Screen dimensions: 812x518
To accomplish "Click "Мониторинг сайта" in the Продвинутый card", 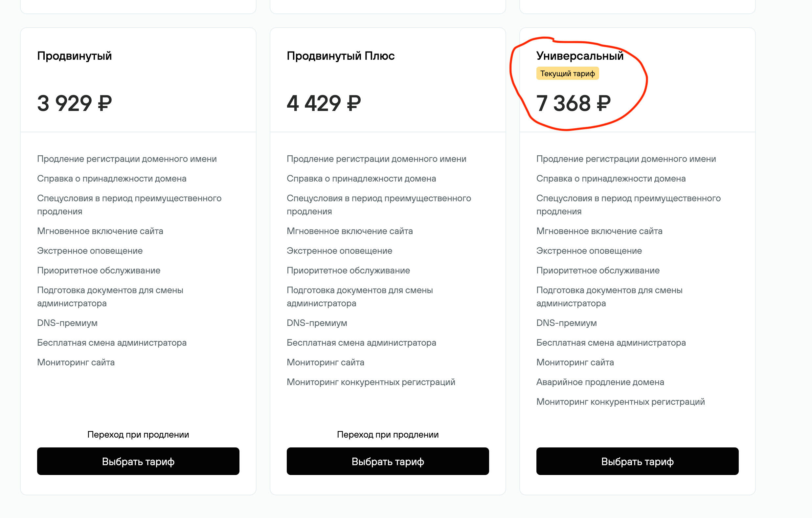I will pos(76,362).
